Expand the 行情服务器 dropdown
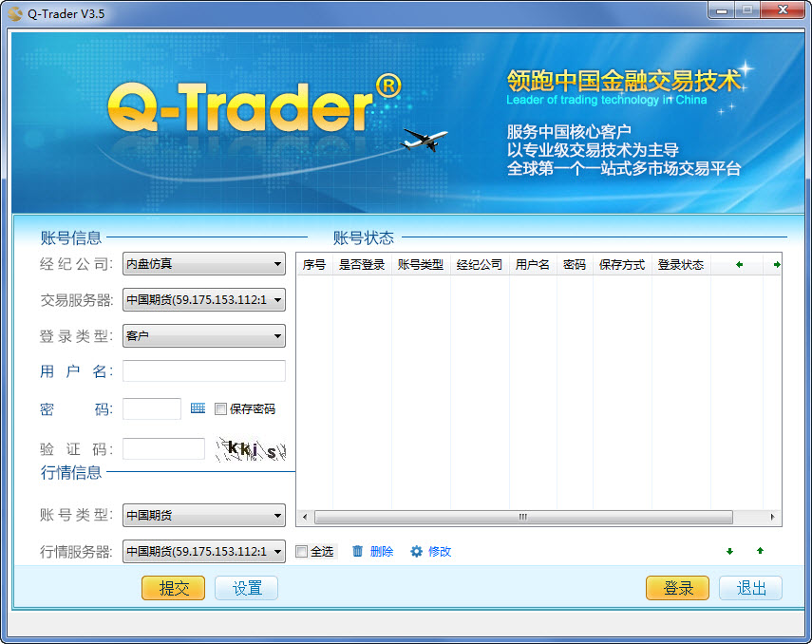Screen dimensions: 812x644 (204, 551)
